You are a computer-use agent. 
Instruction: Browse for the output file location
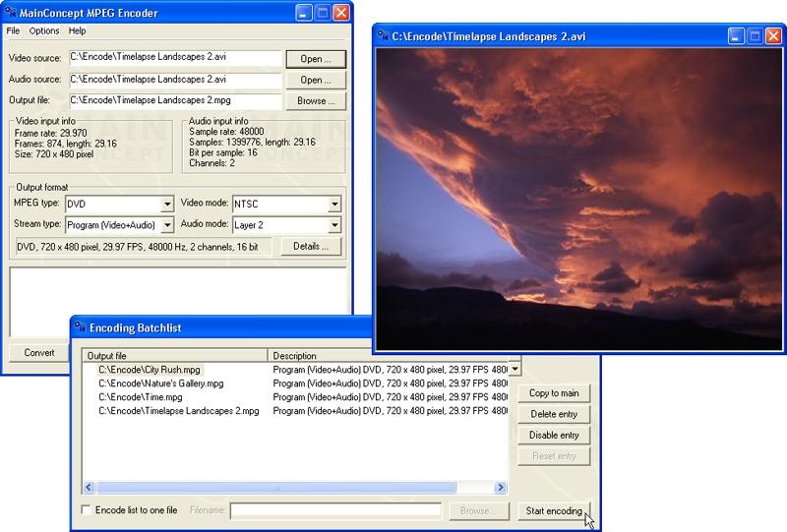tap(316, 101)
